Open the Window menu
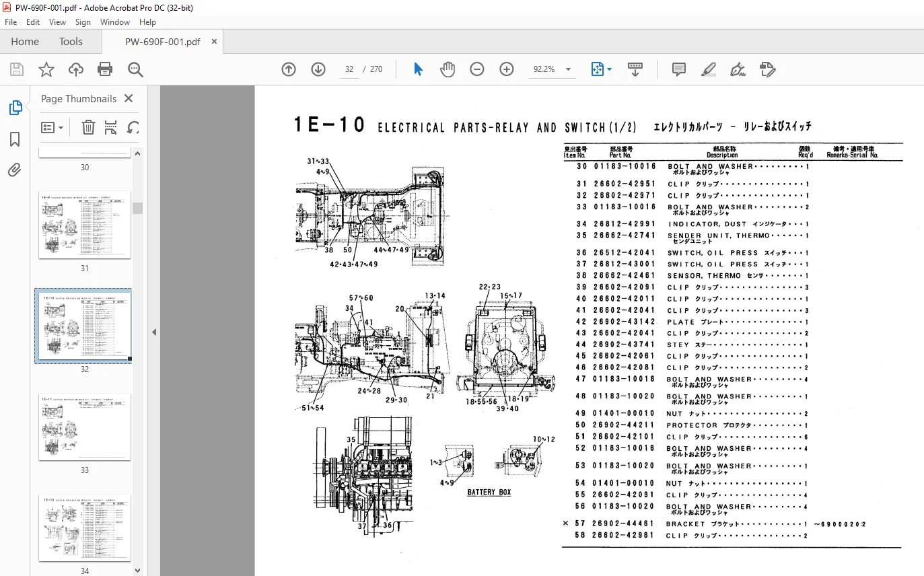 pyautogui.click(x=115, y=22)
